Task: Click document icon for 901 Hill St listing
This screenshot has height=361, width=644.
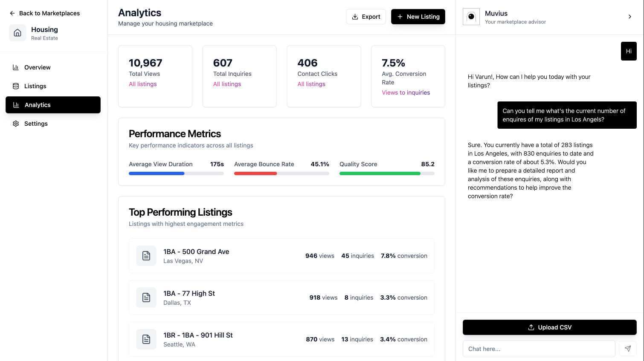Action: (x=146, y=339)
